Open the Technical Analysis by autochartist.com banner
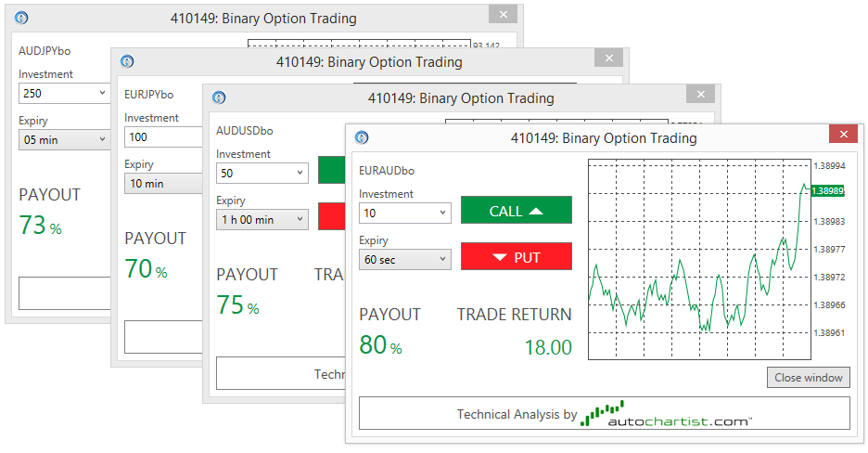868x453 pixels. point(604,413)
